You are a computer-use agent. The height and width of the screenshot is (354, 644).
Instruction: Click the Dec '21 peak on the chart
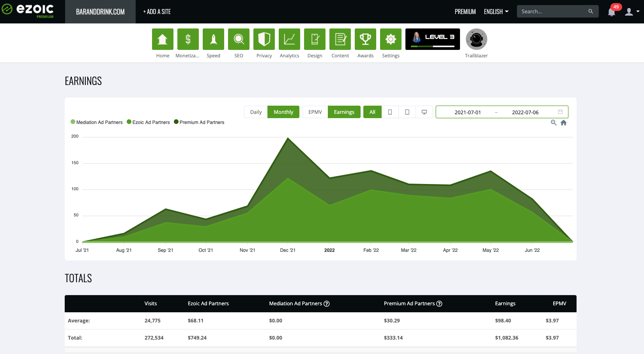[x=288, y=138]
